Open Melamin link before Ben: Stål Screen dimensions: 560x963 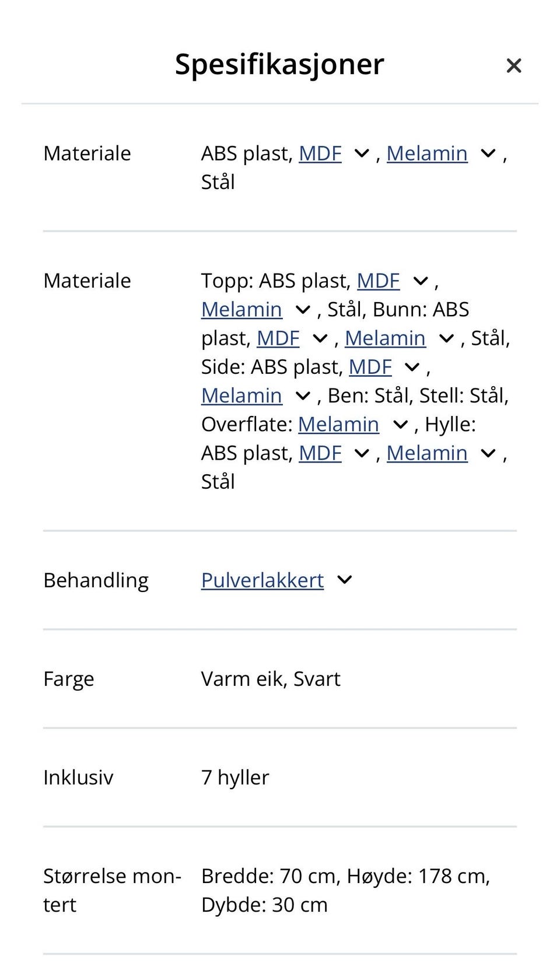click(x=242, y=395)
